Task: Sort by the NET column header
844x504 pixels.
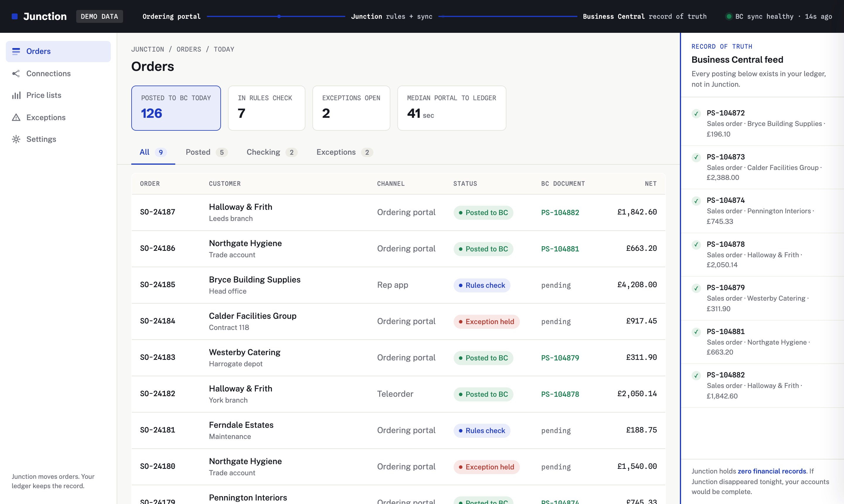Action: click(x=651, y=184)
